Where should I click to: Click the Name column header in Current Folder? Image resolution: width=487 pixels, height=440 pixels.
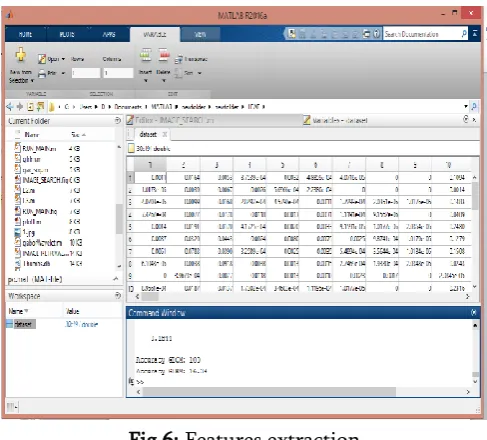point(32,135)
